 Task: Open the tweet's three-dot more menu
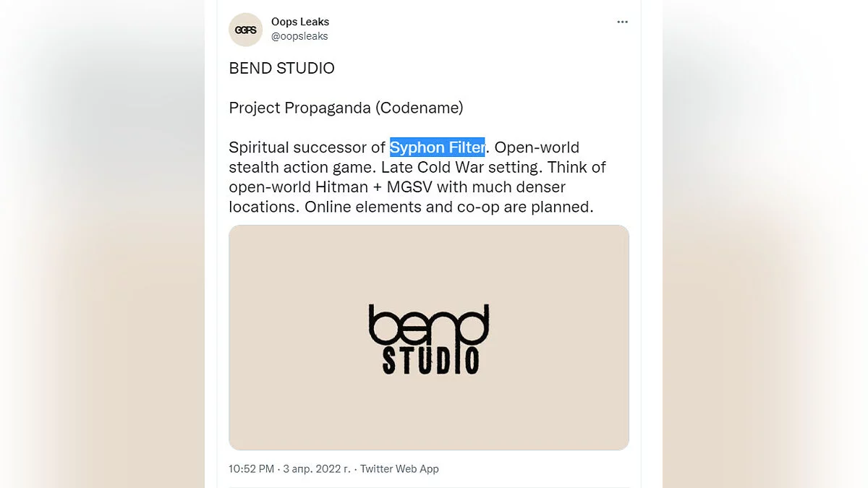(x=622, y=22)
